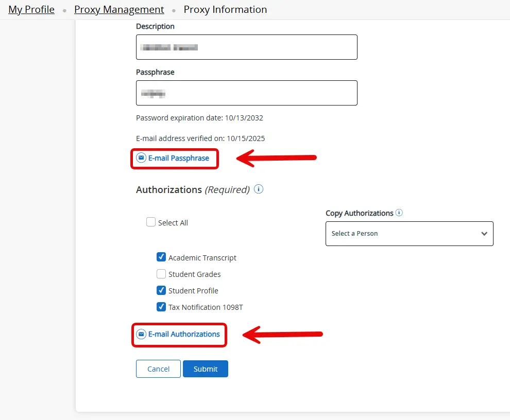510x420 pixels.
Task: Open the info tooltip next to Authorizations heading
Action: (258, 189)
